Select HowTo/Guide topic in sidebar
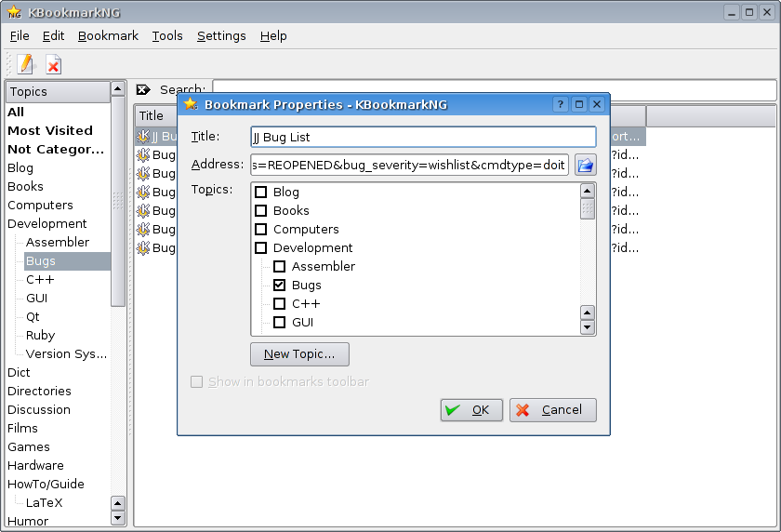781x532 pixels. click(x=46, y=485)
